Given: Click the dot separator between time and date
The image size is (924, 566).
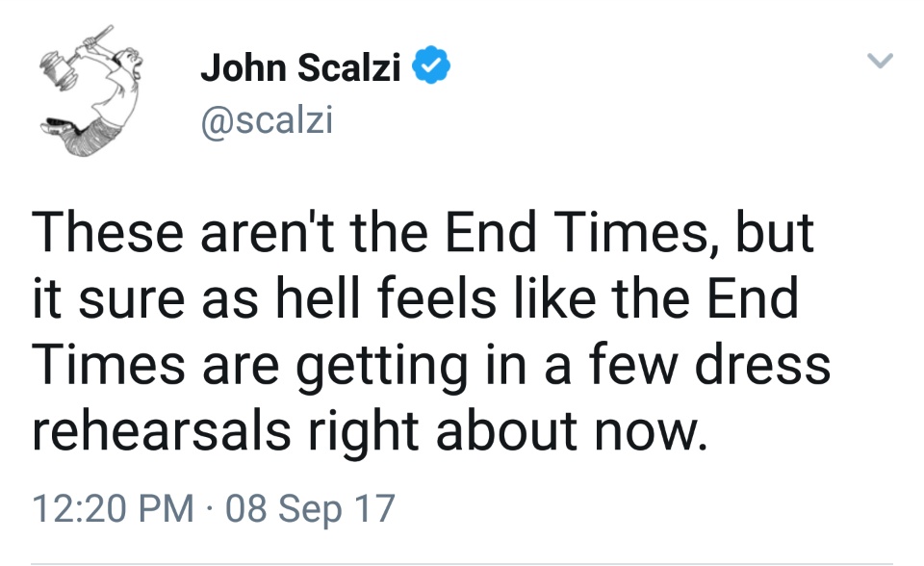Looking at the screenshot, I should click(x=209, y=508).
